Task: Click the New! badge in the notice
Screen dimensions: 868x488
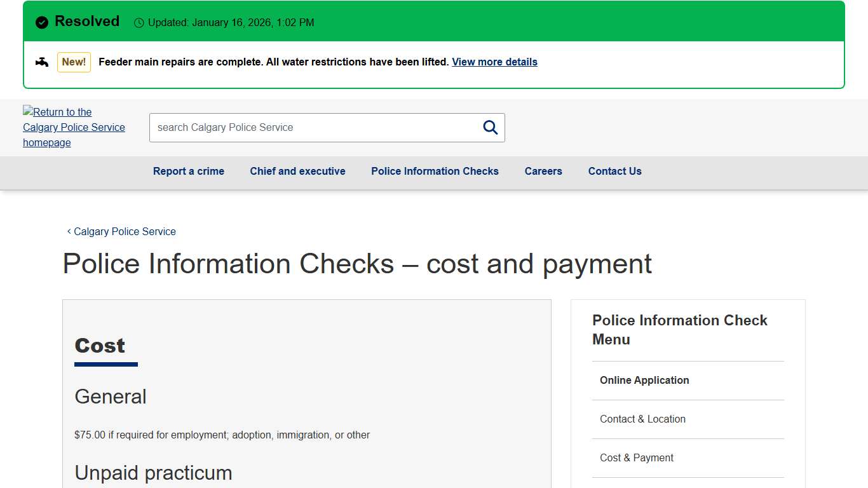Action: pos(74,62)
